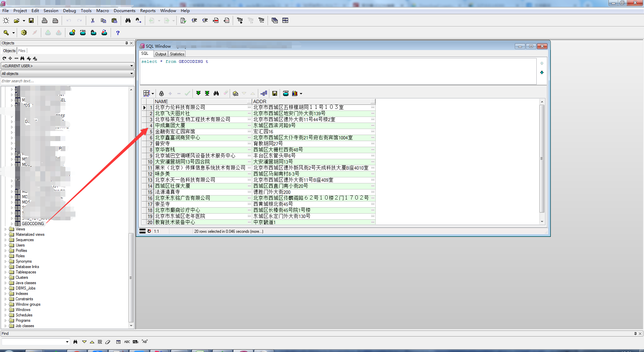Open the Tools menu

[86, 10]
